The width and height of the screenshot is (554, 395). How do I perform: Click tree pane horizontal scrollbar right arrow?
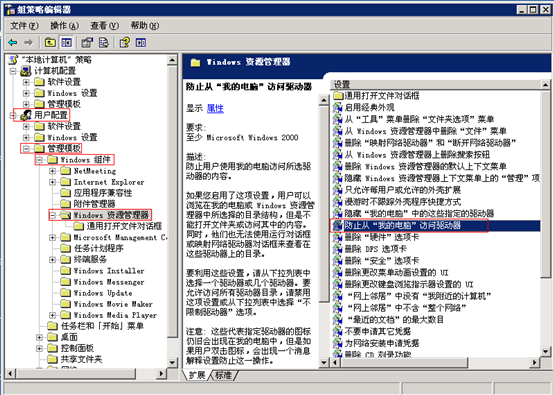pyautogui.click(x=161, y=373)
